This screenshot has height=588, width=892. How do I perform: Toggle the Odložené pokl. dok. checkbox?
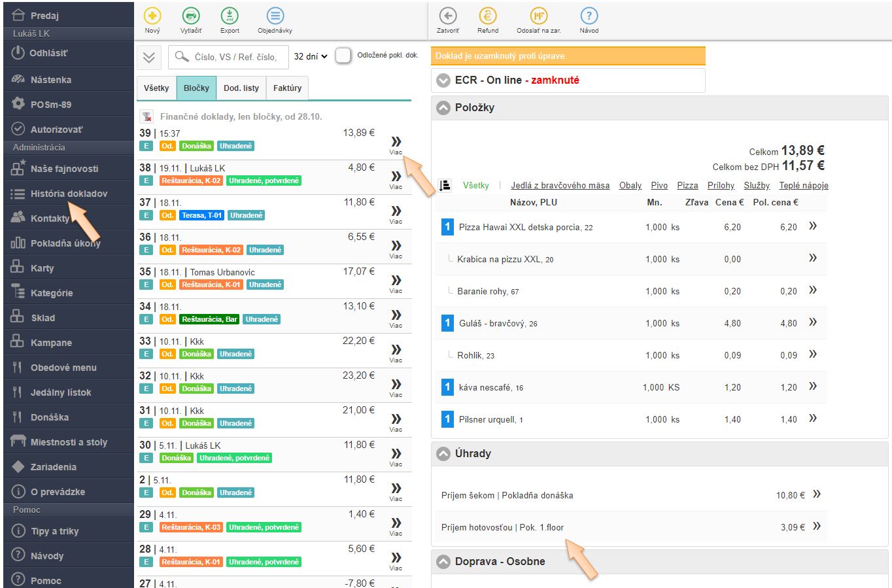point(343,56)
